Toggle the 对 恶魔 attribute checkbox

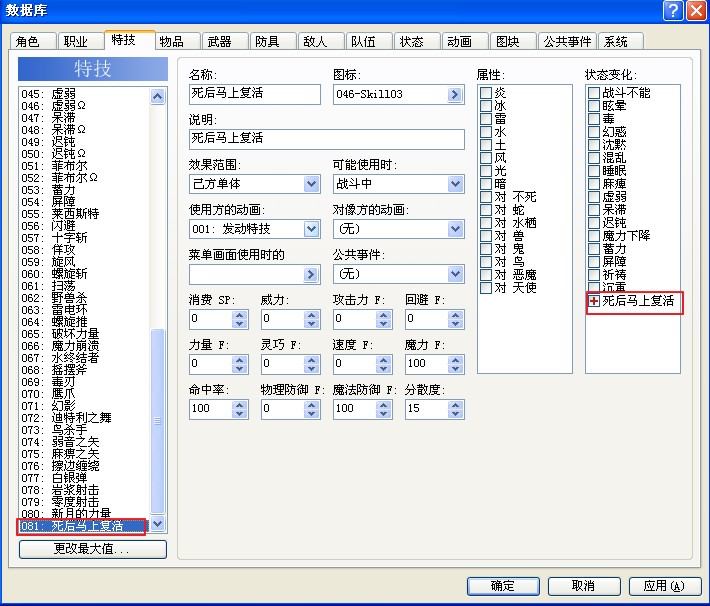(486, 274)
